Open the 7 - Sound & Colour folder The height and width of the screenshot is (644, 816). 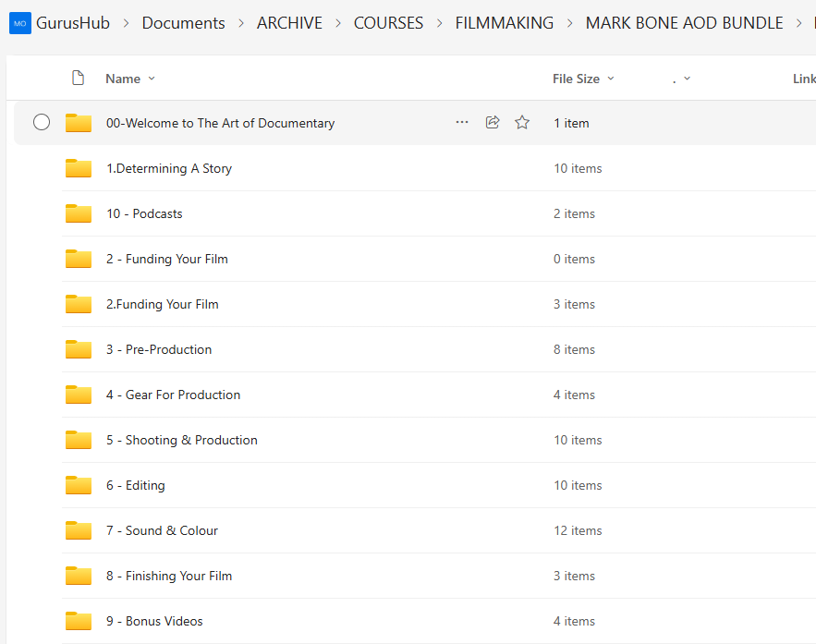162,530
